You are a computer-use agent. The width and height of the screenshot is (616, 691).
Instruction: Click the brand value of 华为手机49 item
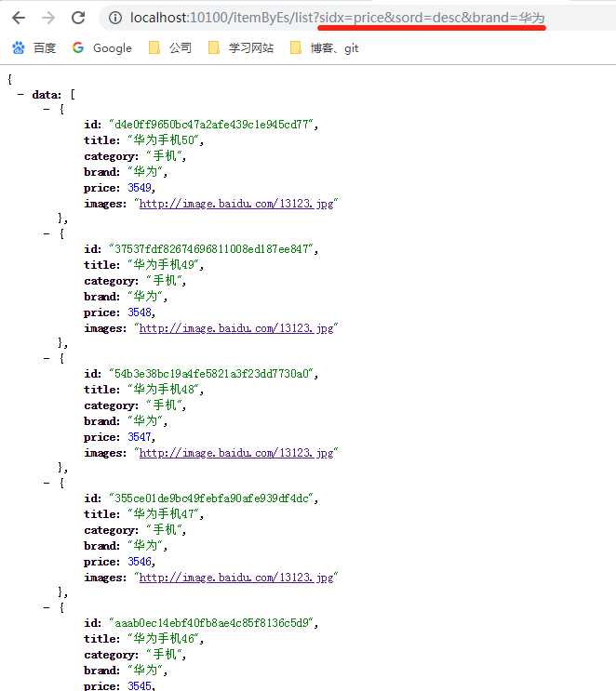[x=145, y=297]
